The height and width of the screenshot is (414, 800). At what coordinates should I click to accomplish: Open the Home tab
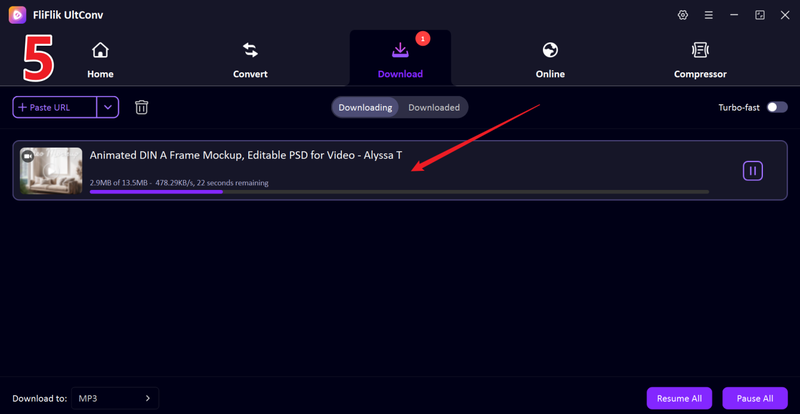click(100, 61)
